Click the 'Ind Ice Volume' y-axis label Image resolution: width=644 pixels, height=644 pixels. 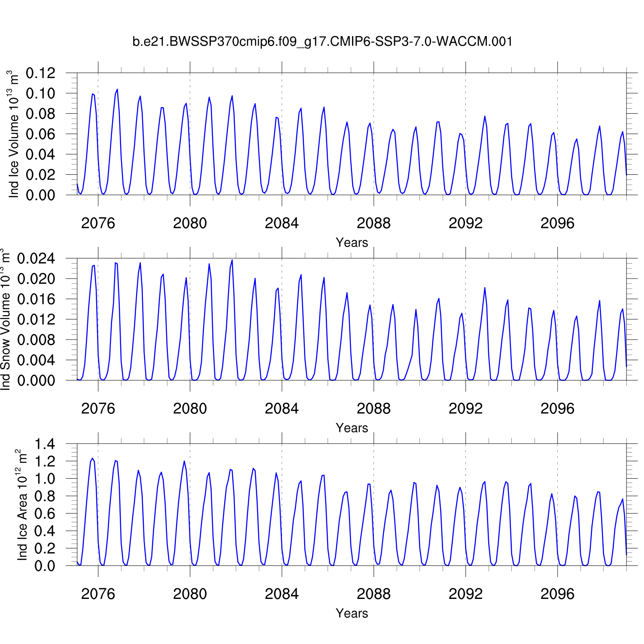pyautogui.click(x=14, y=134)
